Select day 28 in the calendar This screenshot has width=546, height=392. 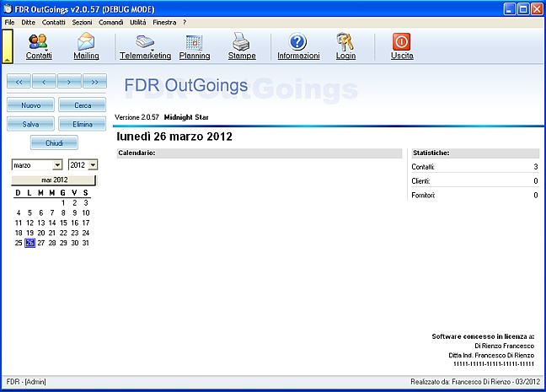click(52, 243)
